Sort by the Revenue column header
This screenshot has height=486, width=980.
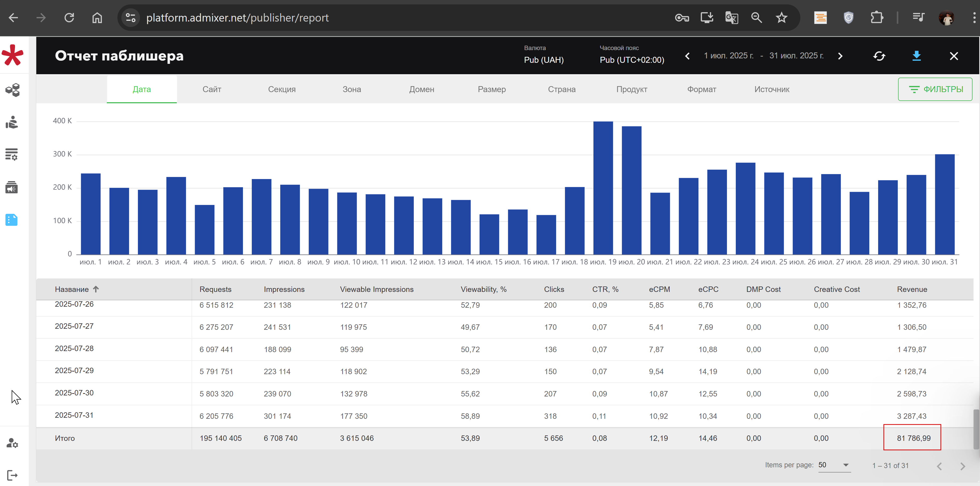click(912, 289)
